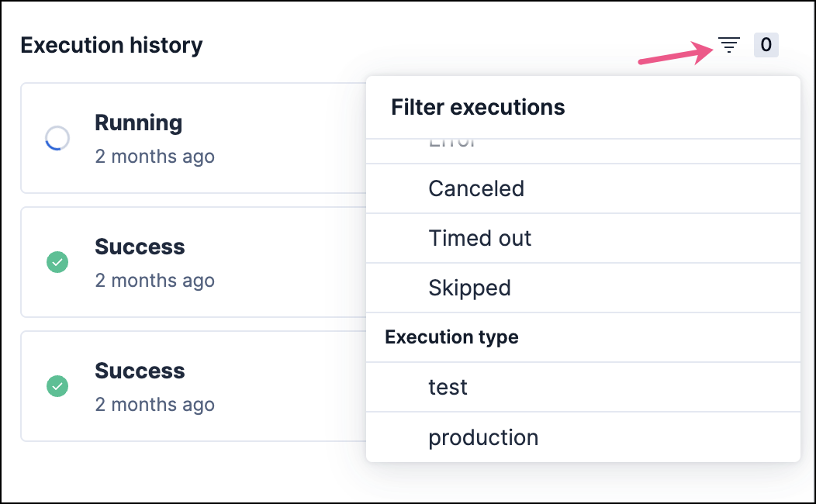Screen dimensions: 816x504
Task: Enable the Timed out status filter
Action: tap(479, 238)
